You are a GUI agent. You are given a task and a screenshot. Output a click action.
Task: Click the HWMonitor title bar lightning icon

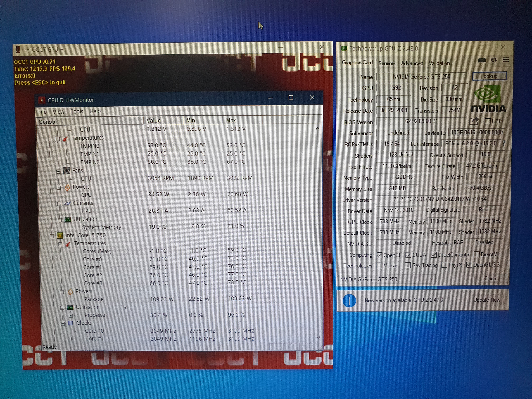coord(42,100)
